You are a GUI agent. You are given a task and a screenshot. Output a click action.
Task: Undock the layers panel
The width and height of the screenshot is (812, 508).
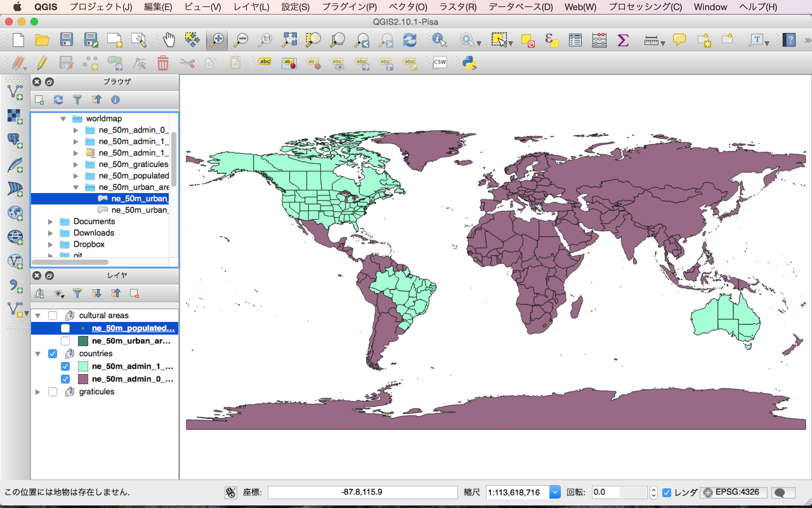coord(49,276)
